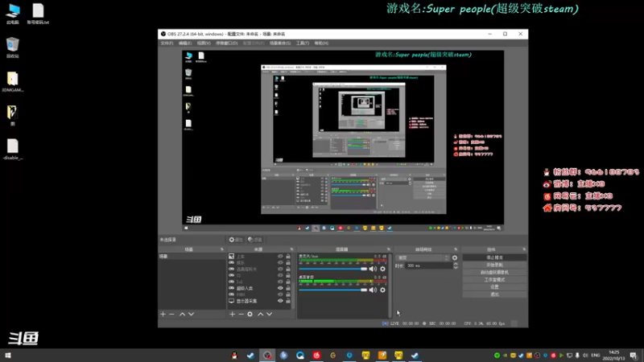Image resolution: width=644 pixels, height=362 pixels.
Task: Click the 退出 button in controls
Action: tap(494, 294)
